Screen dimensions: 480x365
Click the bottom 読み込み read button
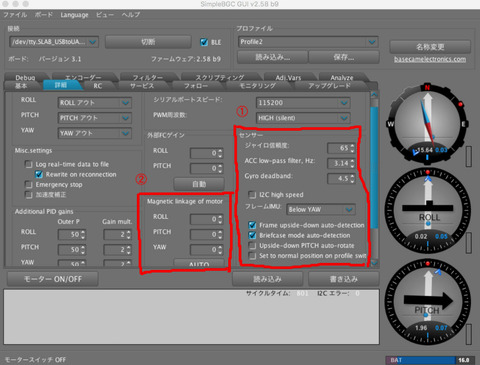pyautogui.click(x=267, y=279)
